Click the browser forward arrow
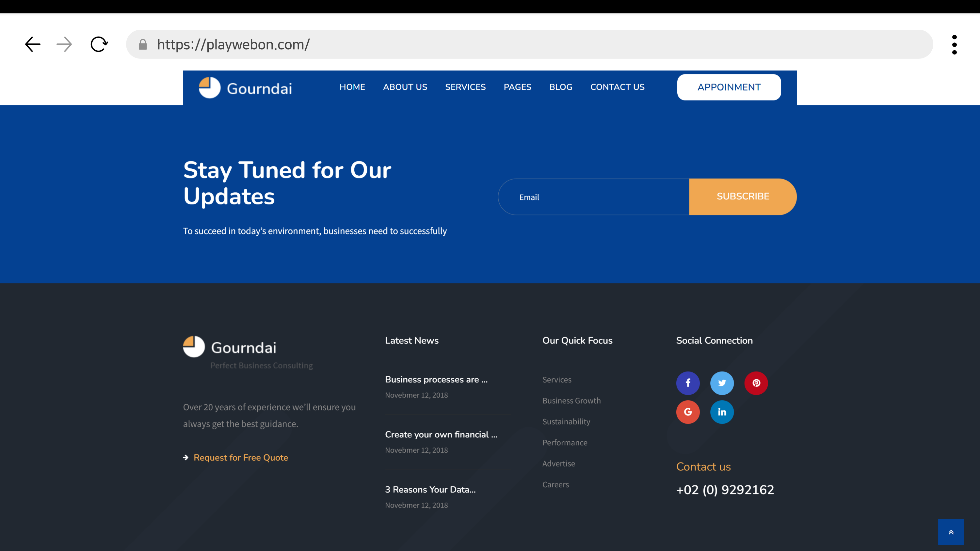The image size is (980, 551). pyautogui.click(x=64, y=44)
